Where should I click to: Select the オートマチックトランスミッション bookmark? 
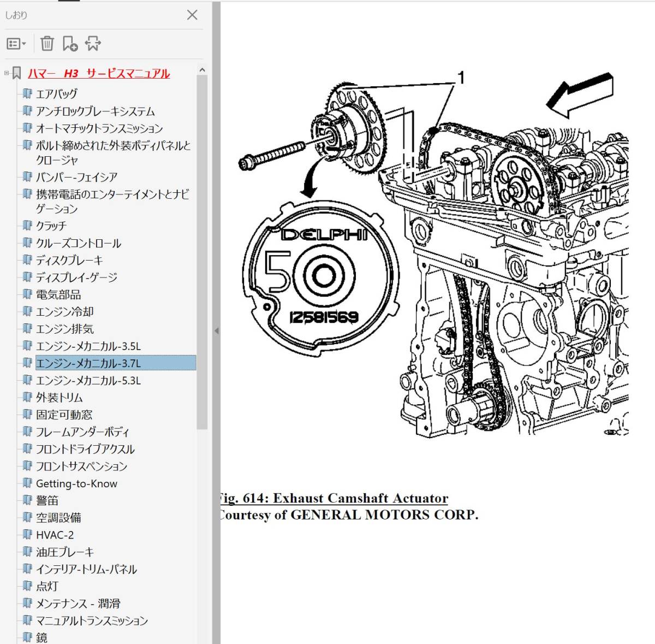point(99,128)
